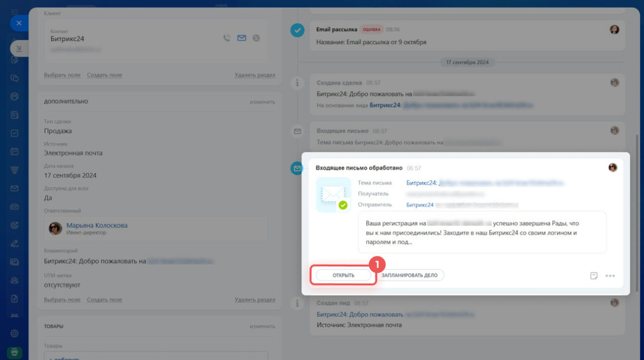644x360 pixels.
Task: Call the Битрикс24 contact via phone icon
Action: pyautogui.click(x=227, y=38)
